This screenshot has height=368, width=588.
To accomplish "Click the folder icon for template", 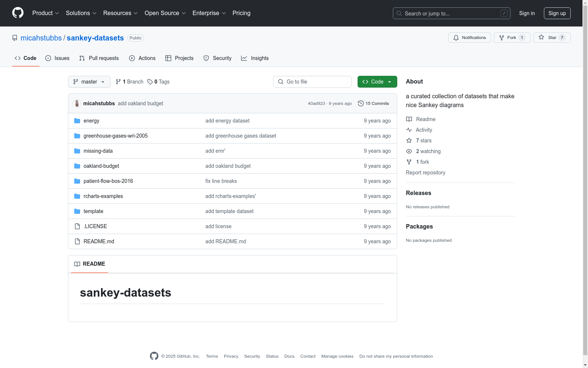I will point(77,211).
